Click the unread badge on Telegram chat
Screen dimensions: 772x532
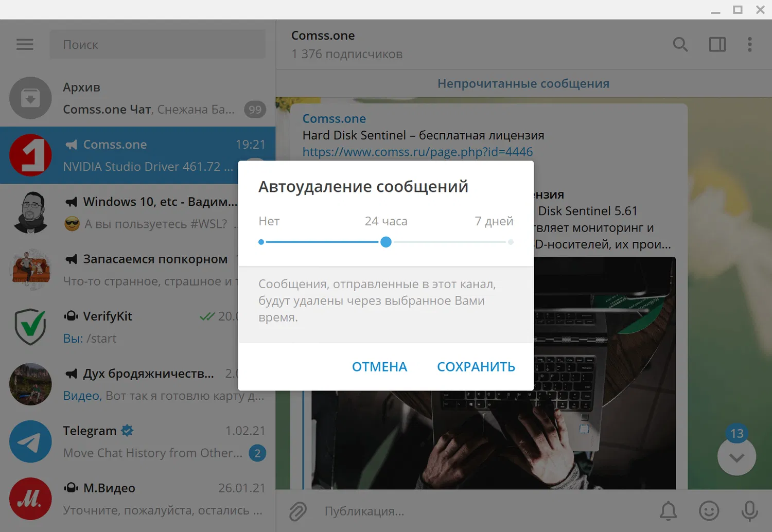pos(257,453)
